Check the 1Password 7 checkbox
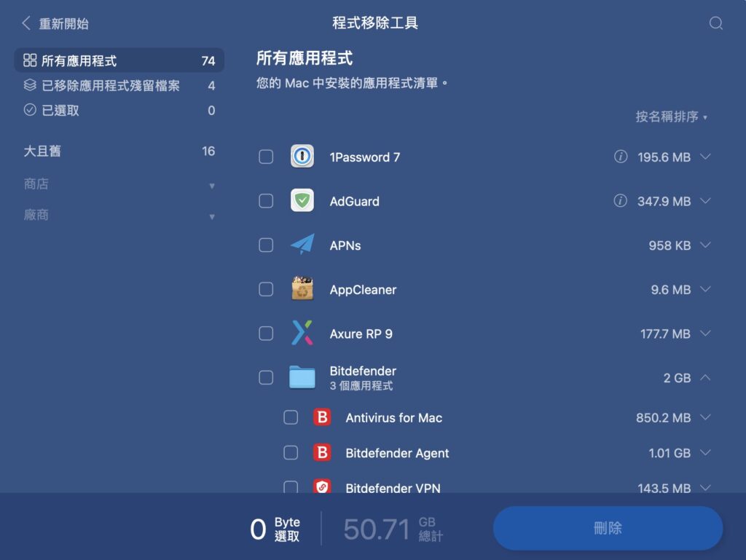The image size is (746, 560). coord(266,157)
